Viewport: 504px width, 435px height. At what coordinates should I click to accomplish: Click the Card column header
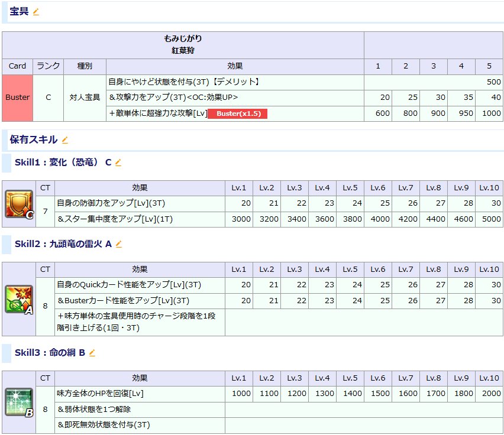tap(17, 66)
